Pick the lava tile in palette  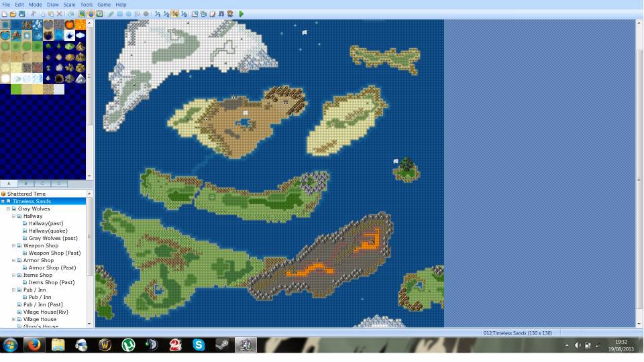[x=80, y=25]
